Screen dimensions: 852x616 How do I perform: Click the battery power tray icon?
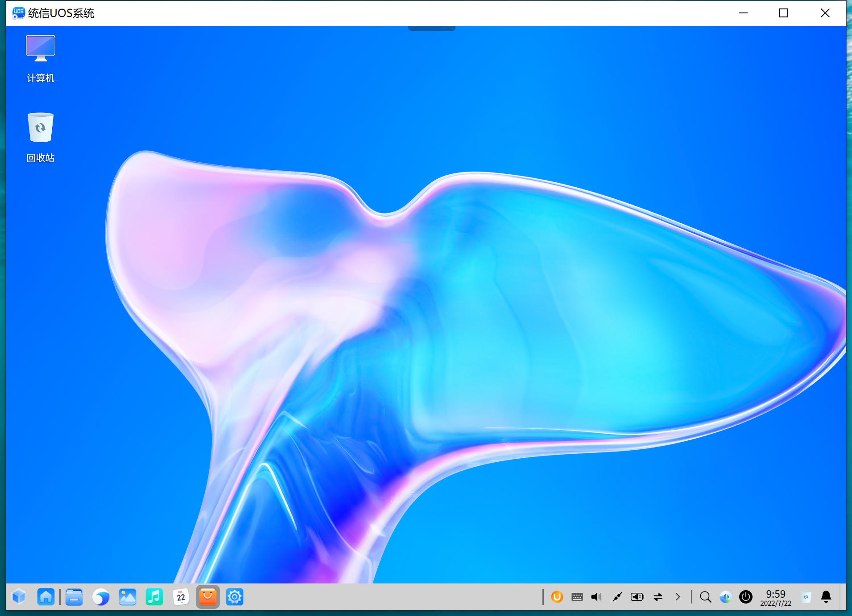pos(637,597)
